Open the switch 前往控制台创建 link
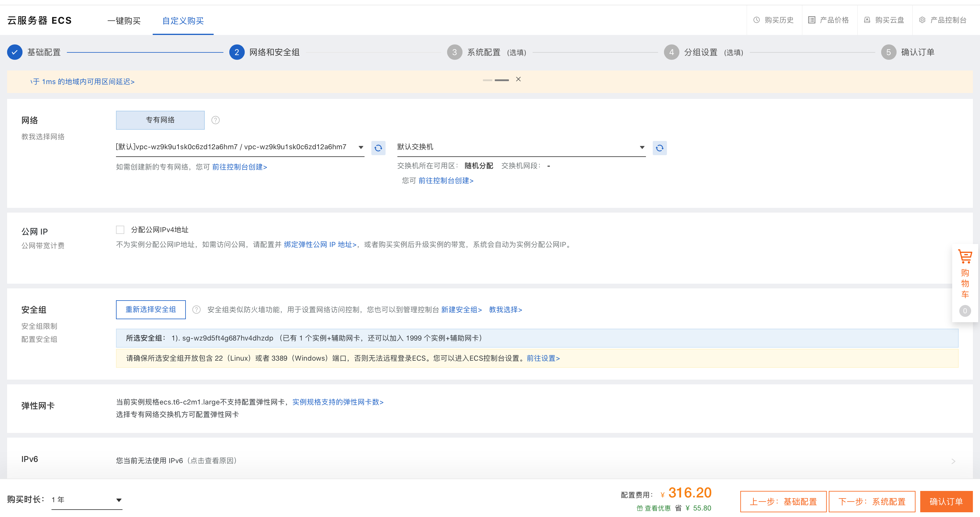 point(446,180)
